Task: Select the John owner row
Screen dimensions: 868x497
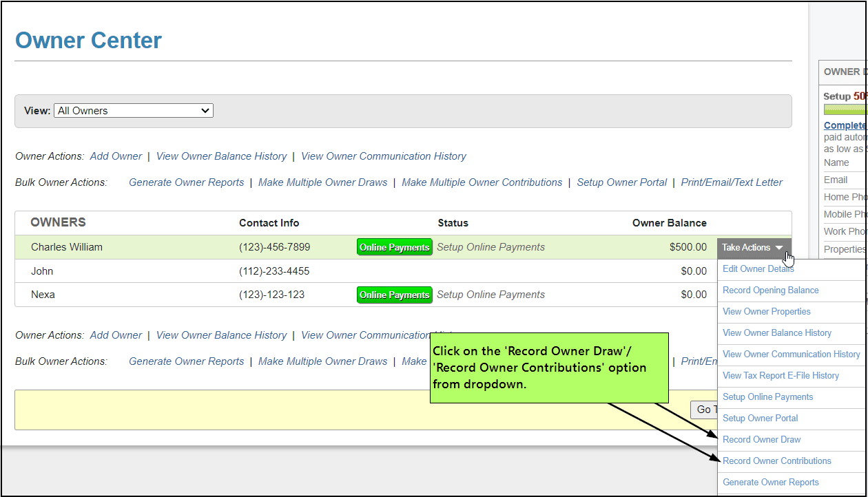Action: tap(42, 271)
